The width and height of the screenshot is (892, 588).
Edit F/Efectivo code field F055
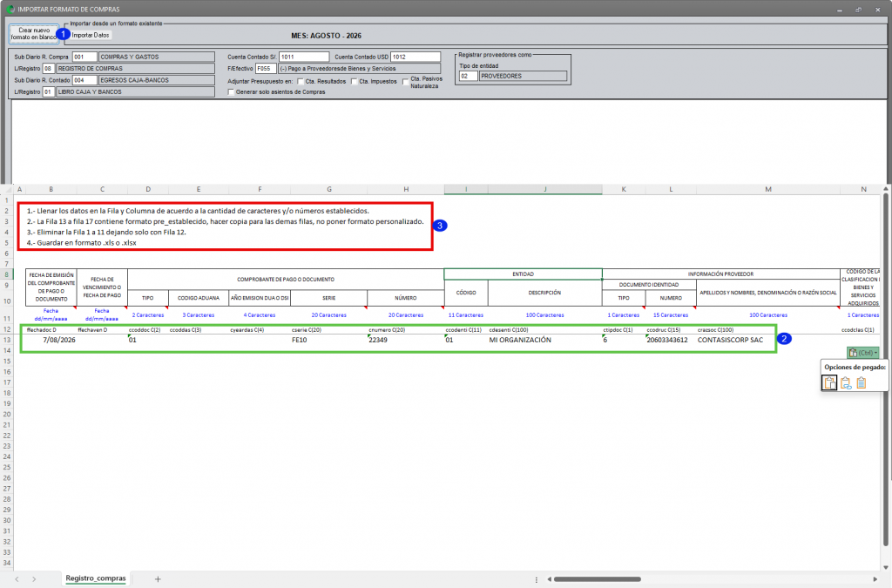(x=266, y=68)
